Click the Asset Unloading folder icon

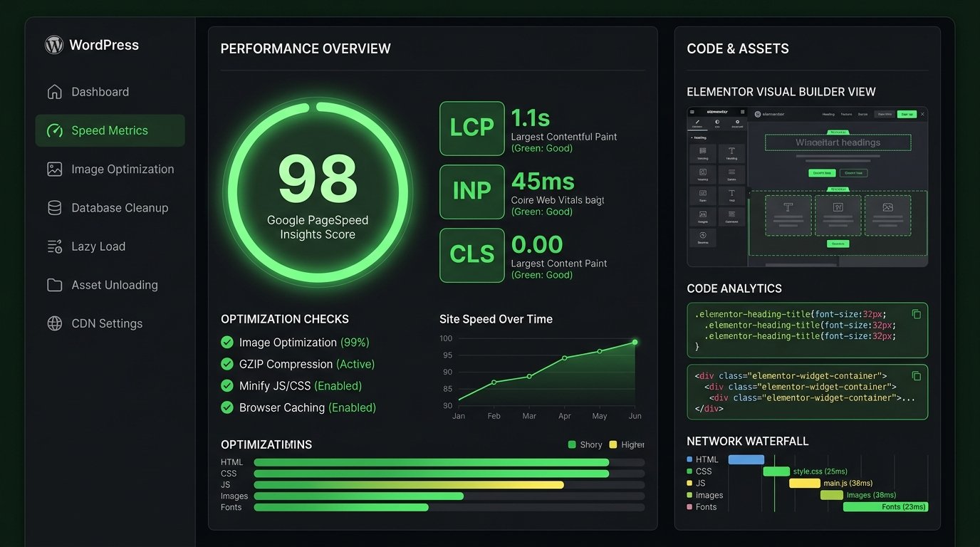click(x=54, y=285)
